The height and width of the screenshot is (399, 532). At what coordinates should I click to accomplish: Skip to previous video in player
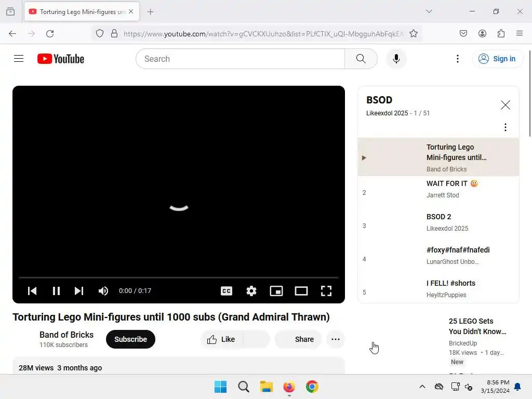click(32, 291)
